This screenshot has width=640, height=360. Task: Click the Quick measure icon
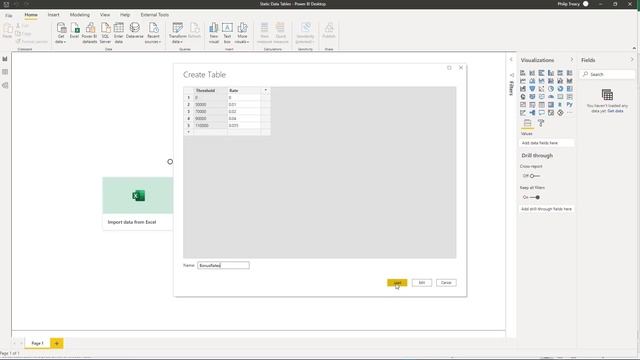(x=280, y=33)
